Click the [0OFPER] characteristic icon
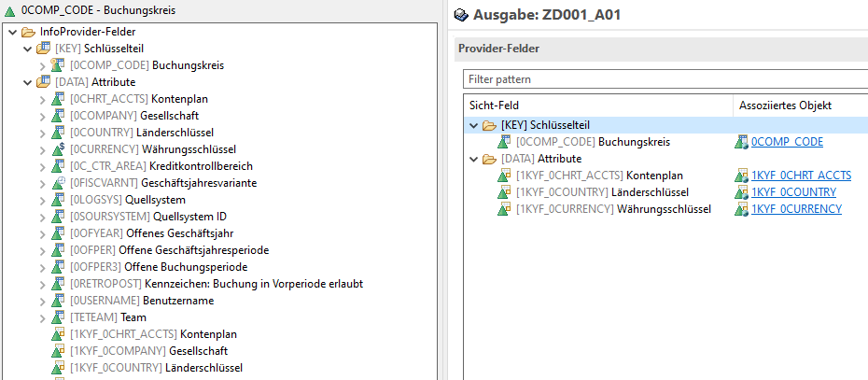This screenshot has height=380, width=868. (58, 250)
